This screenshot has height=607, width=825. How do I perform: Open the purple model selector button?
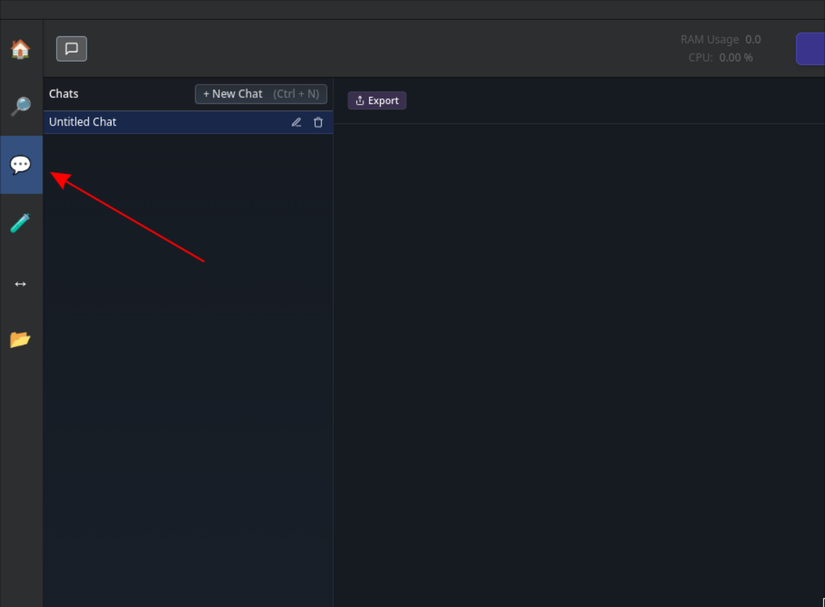click(x=810, y=49)
